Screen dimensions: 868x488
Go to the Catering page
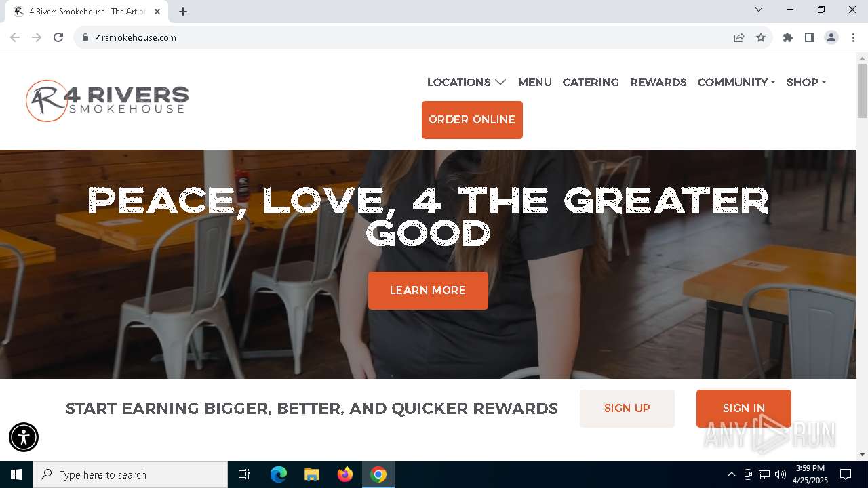[x=591, y=82]
